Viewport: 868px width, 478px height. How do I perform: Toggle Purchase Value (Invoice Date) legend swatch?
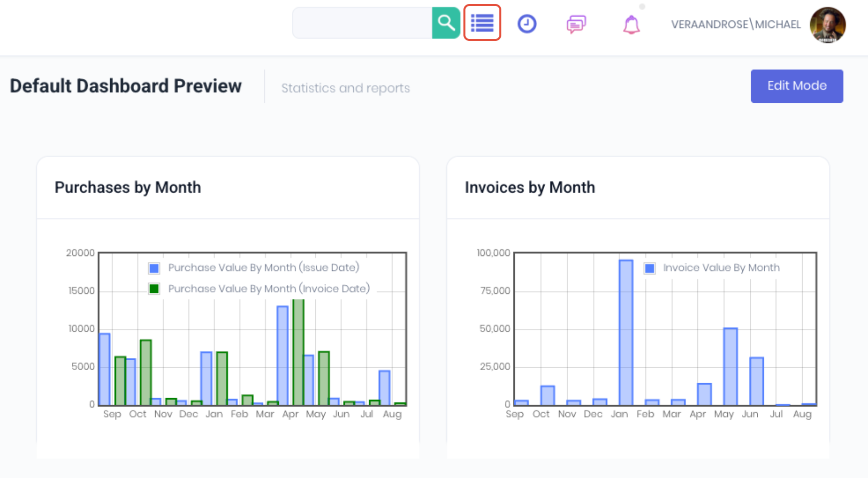click(154, 289)
